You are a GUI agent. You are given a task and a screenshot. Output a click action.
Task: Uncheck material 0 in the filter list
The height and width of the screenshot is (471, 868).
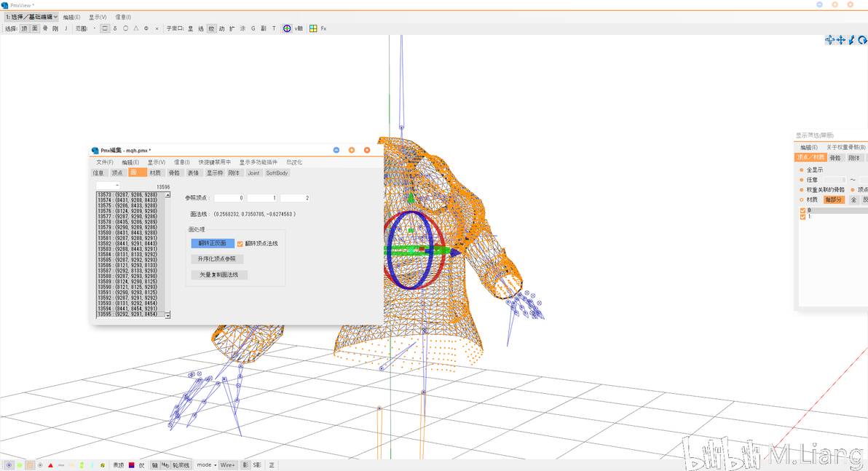[802, 210]
